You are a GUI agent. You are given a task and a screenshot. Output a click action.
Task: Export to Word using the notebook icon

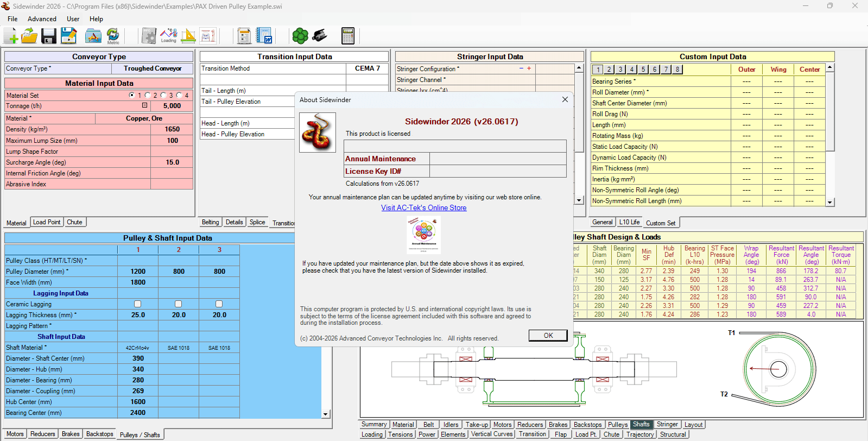click(264, 36)
